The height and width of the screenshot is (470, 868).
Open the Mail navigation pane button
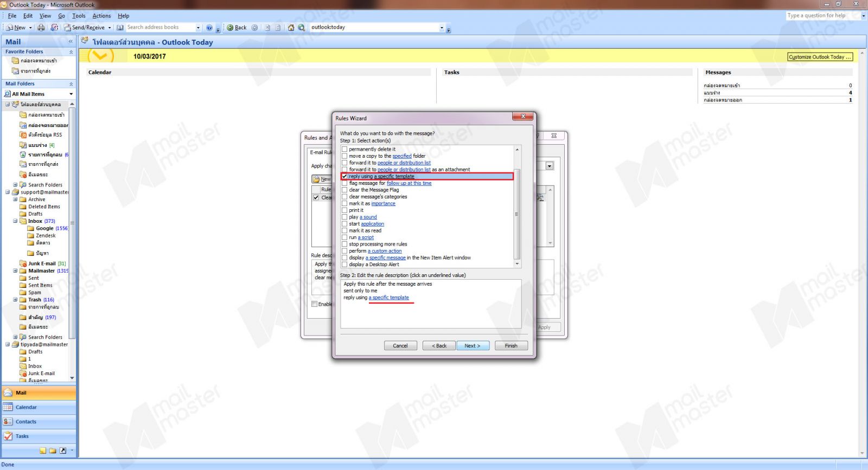coord(39,392)
